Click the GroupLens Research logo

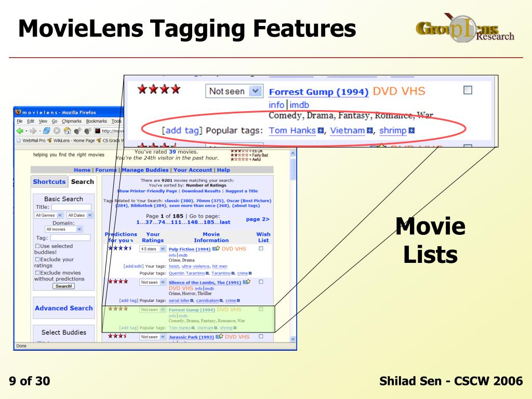(x=465, y=28)
